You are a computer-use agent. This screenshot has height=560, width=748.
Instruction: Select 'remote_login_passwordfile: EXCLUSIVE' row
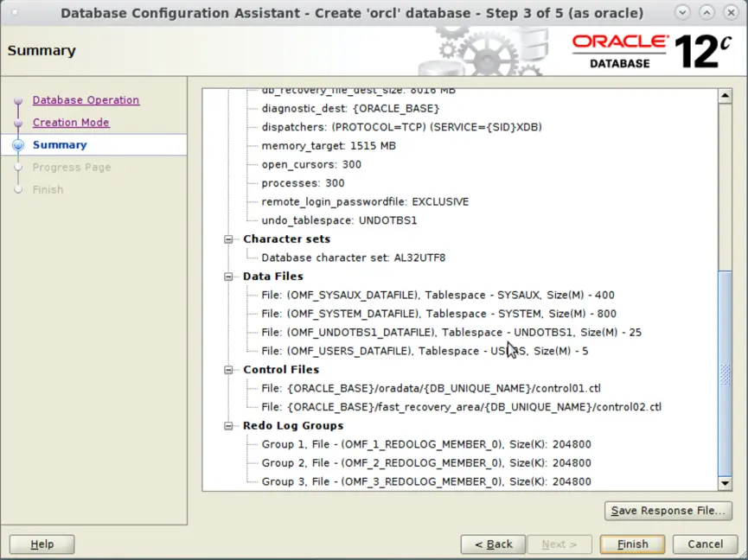point(365,202)
